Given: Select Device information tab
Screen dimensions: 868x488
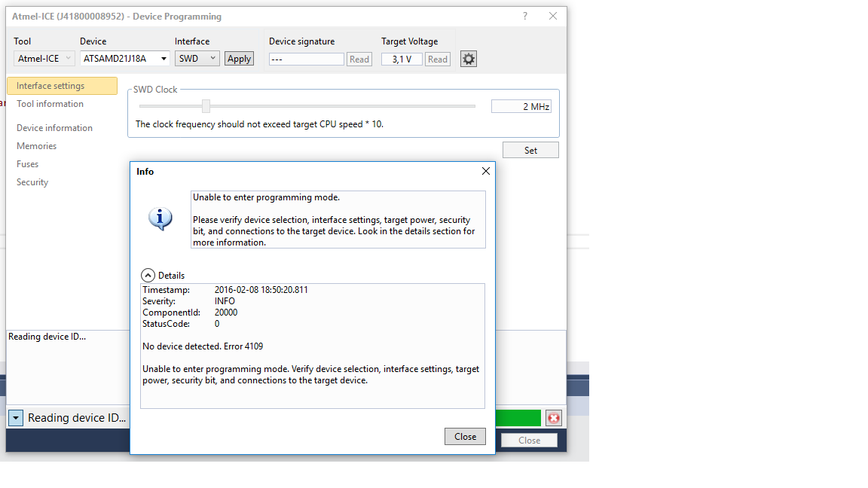Looking at the screenshot, I should 54,128.
